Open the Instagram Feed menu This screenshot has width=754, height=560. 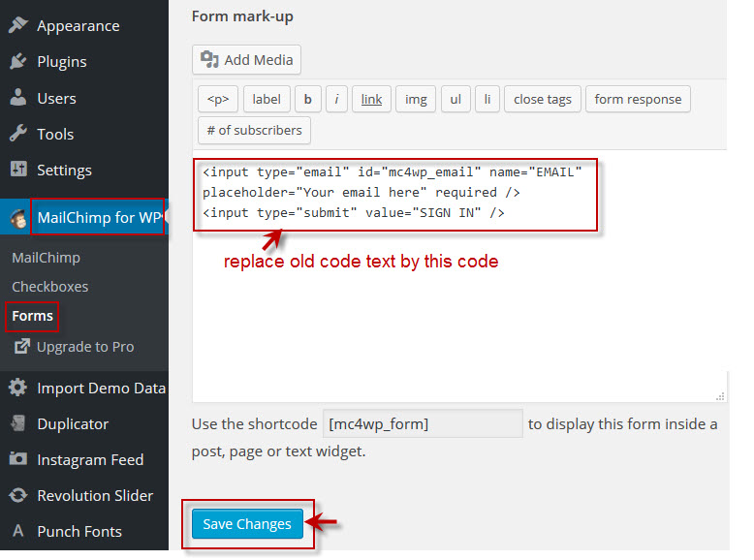click(x=90, y=459)
